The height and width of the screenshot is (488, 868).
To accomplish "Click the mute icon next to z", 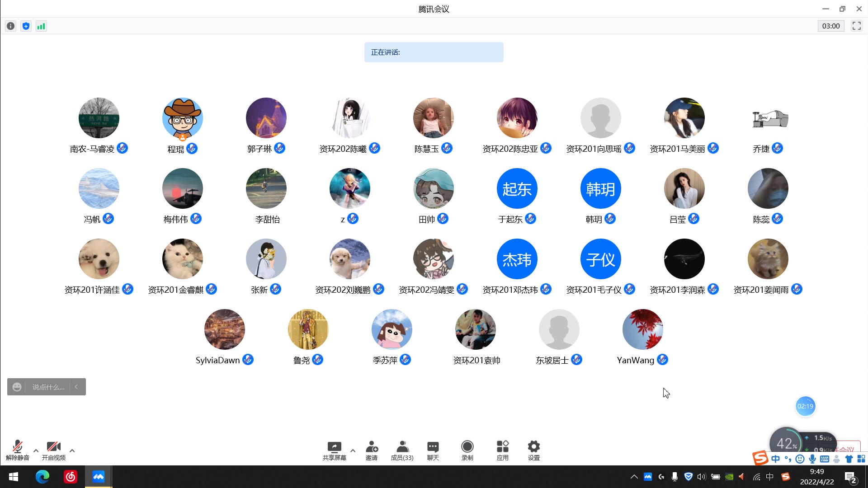I will [x=353, y=219].
